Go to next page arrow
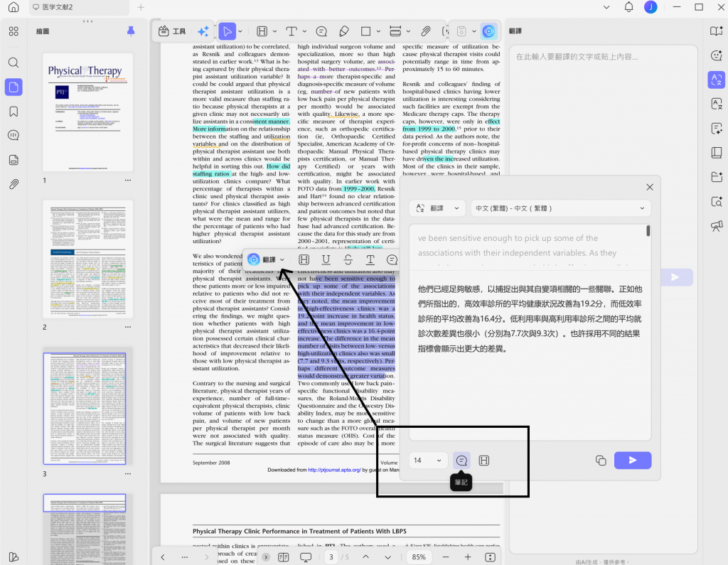728x565 pixels. click(387, 557)
